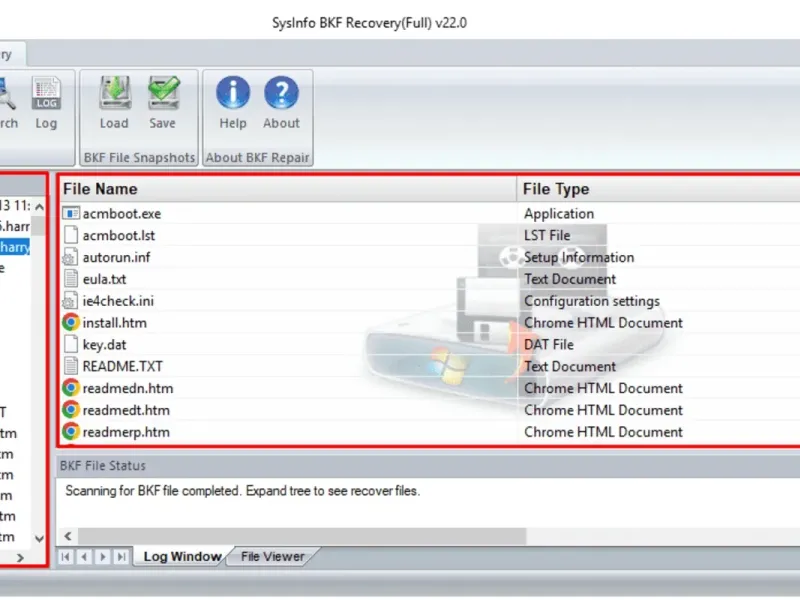Click the acmboot.exe application icon
Viewport: 800px width, 600px height.
pos(71,213)
